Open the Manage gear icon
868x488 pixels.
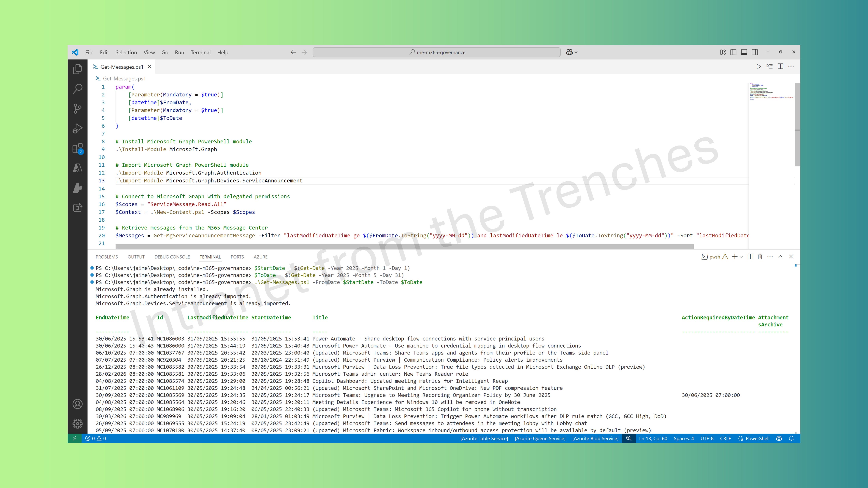tap(78, 423)
